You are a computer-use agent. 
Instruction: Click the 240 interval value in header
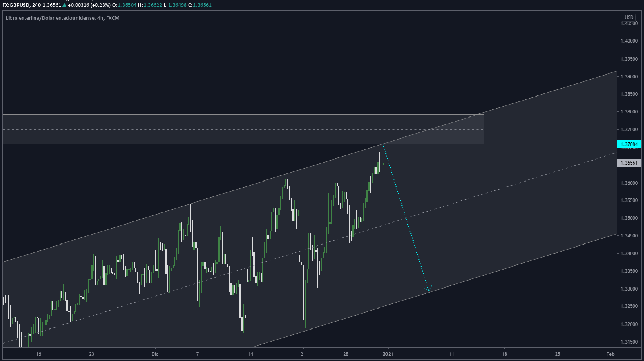[36, 5]
